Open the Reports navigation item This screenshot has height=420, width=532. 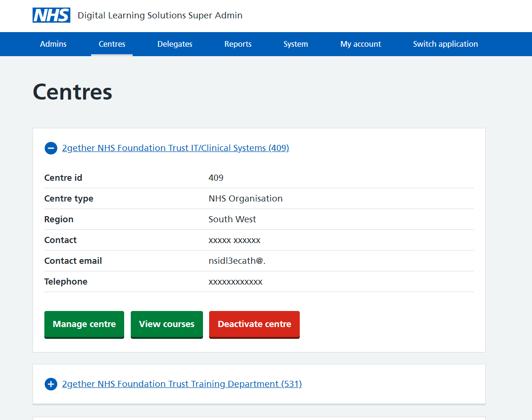pos(238,44)
